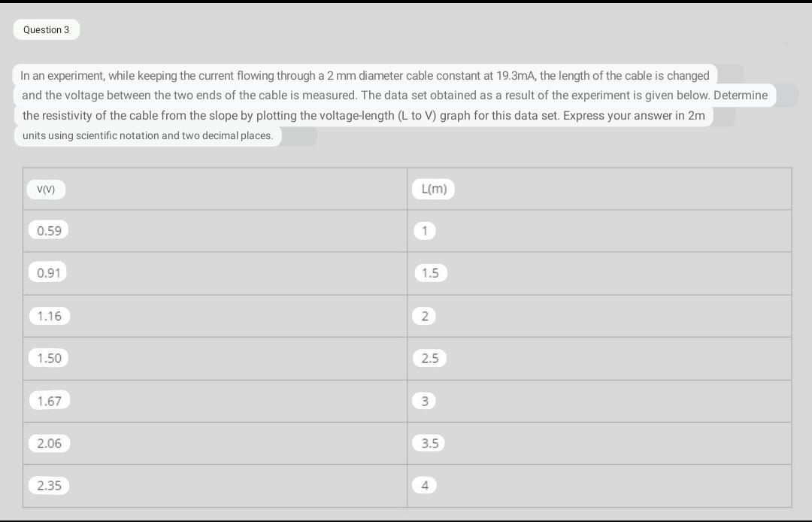This screenshot has height=522, width=812.
Task: Select the Question 3 label
Action: pos(46,29)
